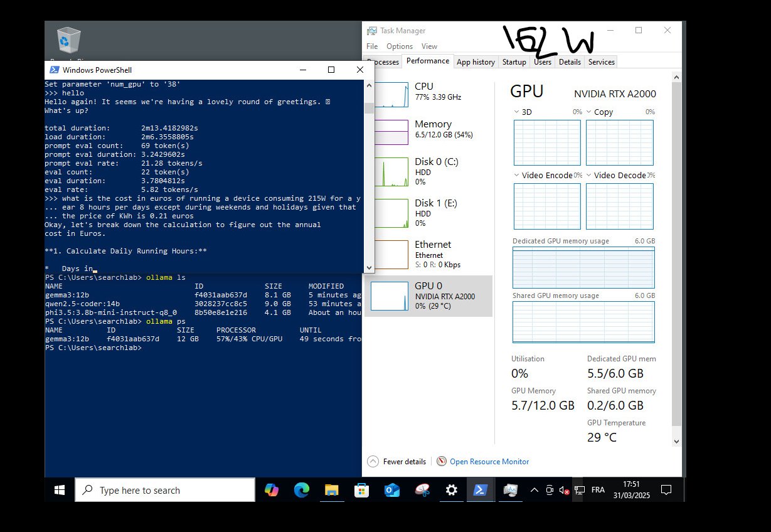Select GPU 0 NVIDIA RTX A2000
The image size is (771, 532).
click(428, 295)
